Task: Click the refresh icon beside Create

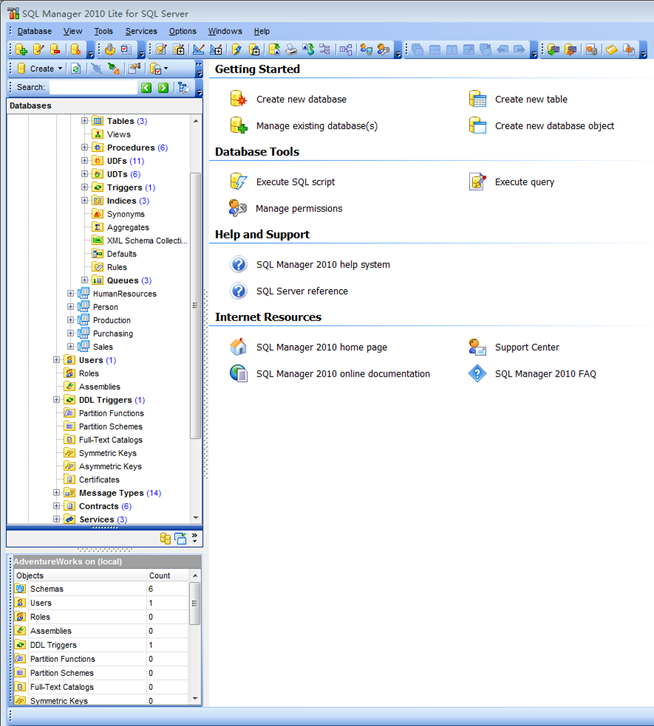Action: pos(76,69)
